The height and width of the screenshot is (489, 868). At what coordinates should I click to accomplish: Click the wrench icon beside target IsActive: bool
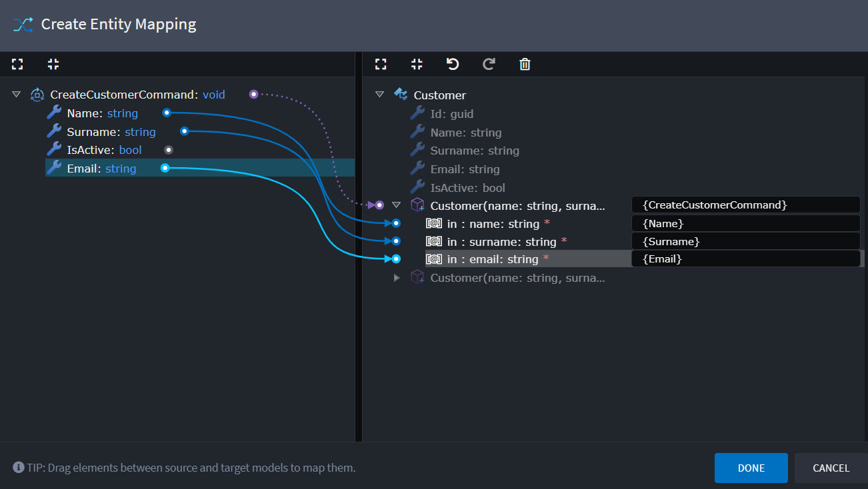[417, 187]
